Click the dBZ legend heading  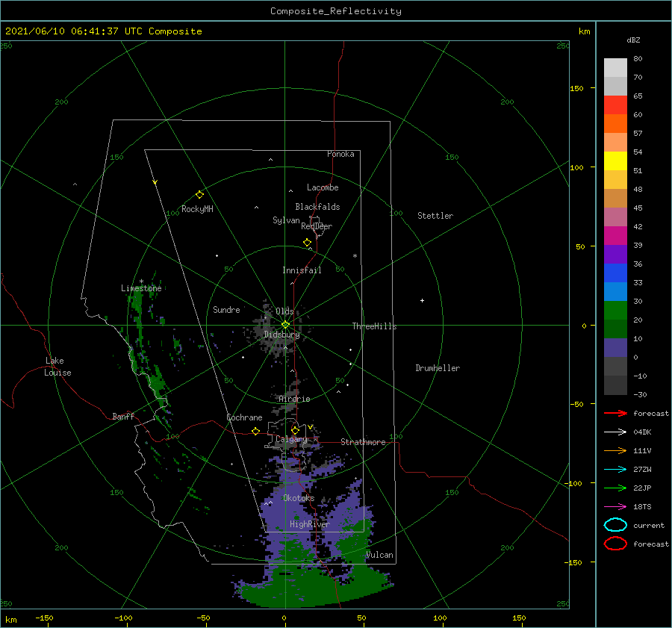633,40
